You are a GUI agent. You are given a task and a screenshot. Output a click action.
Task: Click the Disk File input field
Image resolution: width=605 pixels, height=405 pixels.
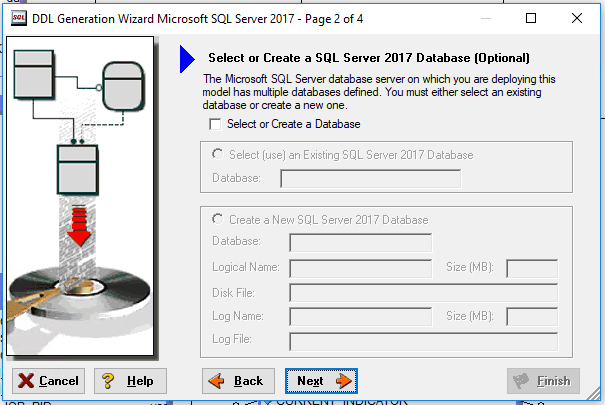(424, 293)
